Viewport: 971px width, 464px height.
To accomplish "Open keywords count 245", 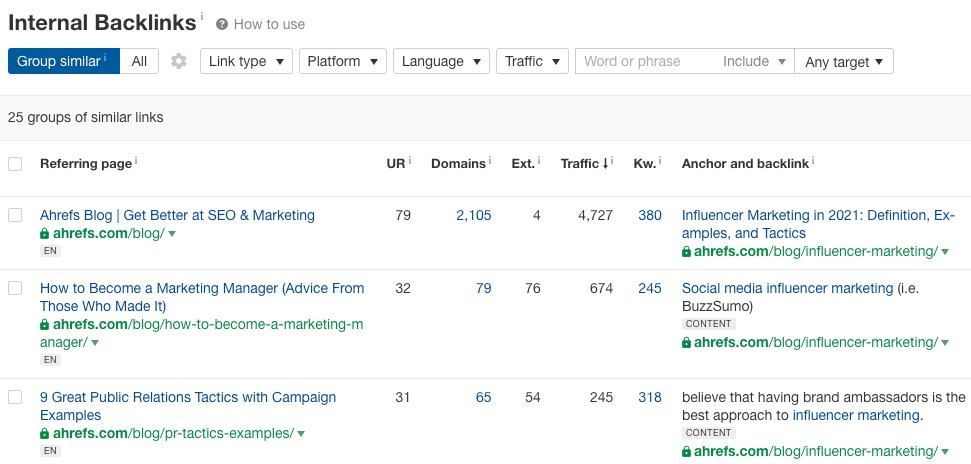I will [650, 288].
